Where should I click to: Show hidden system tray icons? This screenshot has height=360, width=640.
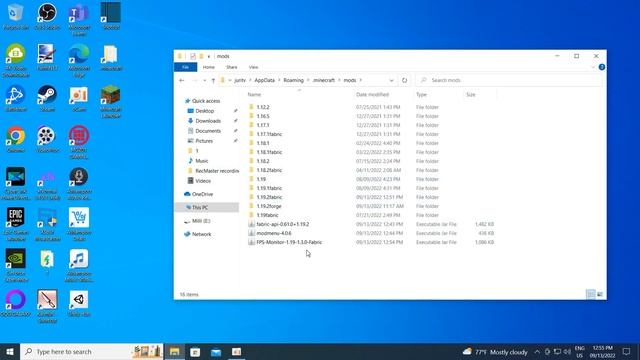(537, 351)
